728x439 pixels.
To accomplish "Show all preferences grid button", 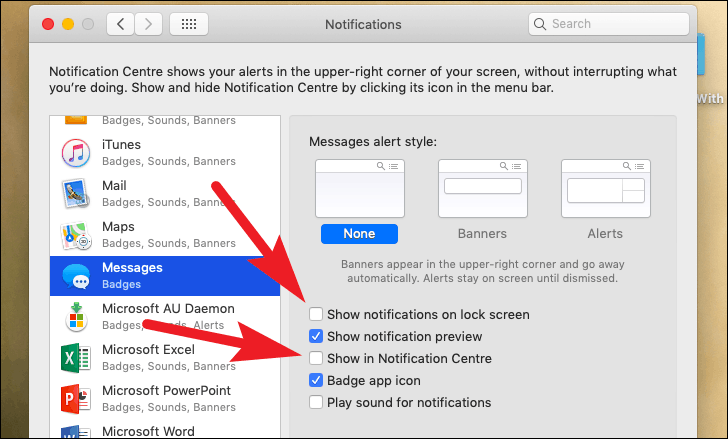I will point(189,24).
